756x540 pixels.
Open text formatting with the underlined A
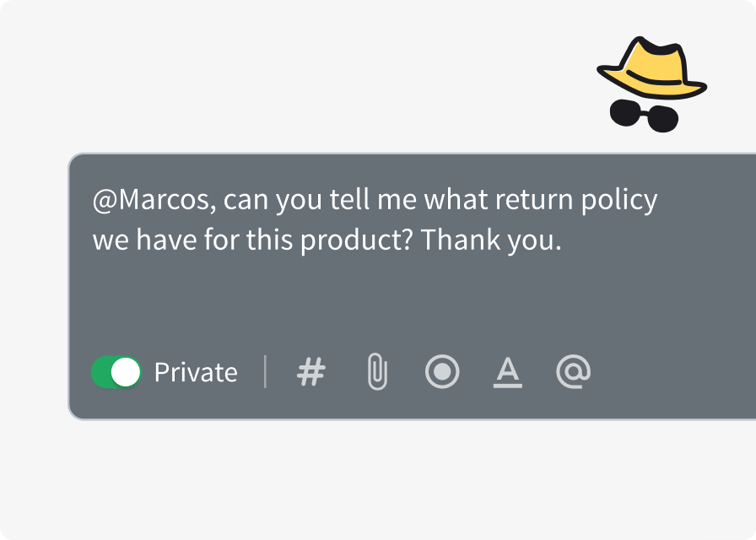(x=507, y=371)
